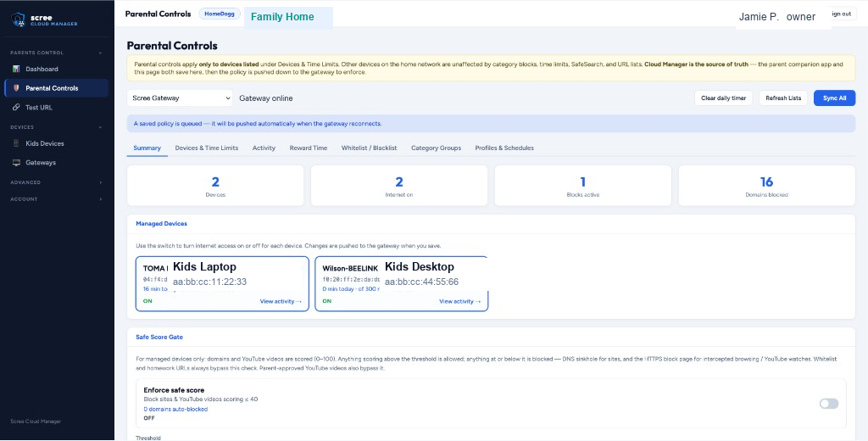Viewport: 868px width, 441px height.
Task: Go to Kids Devices in sidebar
Action: click(56, 143)
